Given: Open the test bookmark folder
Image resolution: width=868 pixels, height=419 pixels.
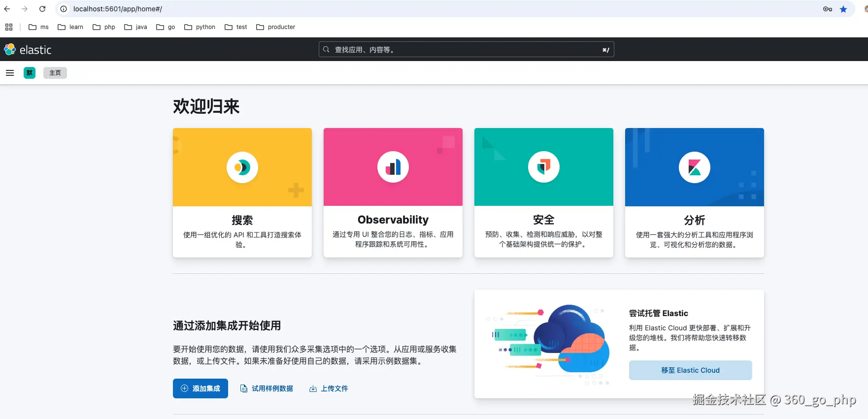Looking at the screenshot, I should tap(236, 27).
